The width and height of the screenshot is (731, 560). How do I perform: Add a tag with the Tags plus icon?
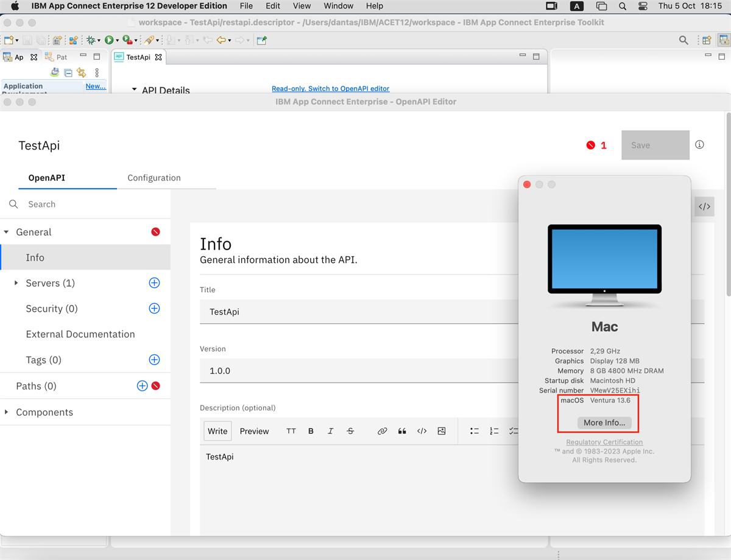[x=154, y=360]
